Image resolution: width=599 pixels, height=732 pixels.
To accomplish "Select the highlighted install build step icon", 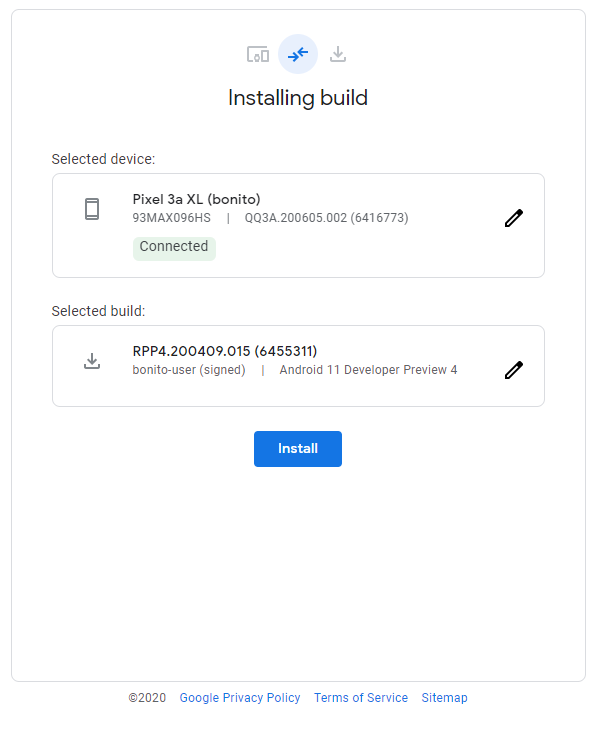I will coord(298,54).
